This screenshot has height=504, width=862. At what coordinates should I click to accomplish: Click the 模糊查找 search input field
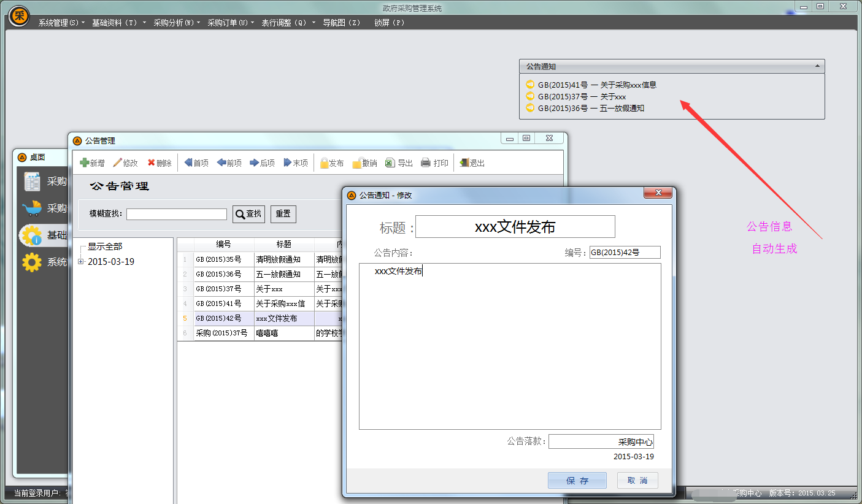(x=177, y=214)
